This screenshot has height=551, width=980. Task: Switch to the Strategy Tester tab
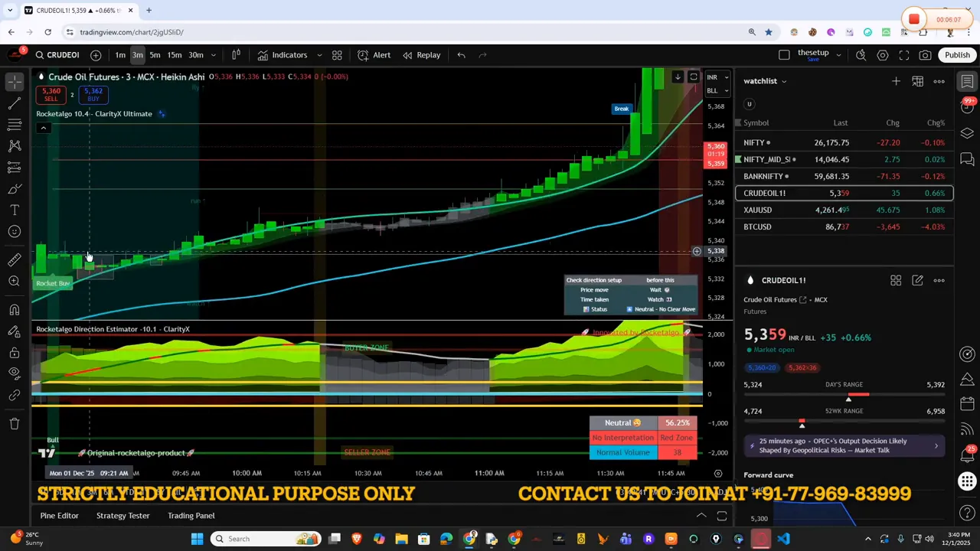[x=122, y=515]
